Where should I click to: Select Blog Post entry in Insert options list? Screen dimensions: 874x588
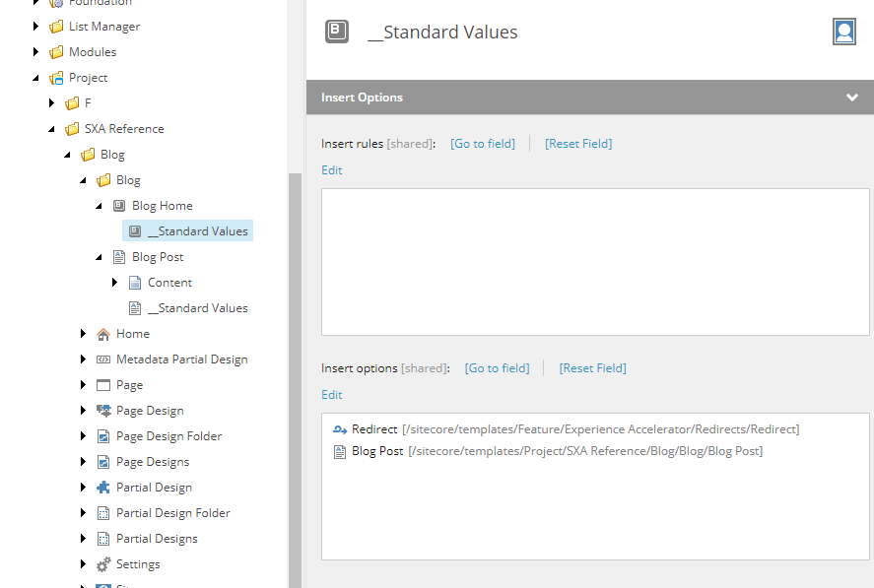coord(548,451)
